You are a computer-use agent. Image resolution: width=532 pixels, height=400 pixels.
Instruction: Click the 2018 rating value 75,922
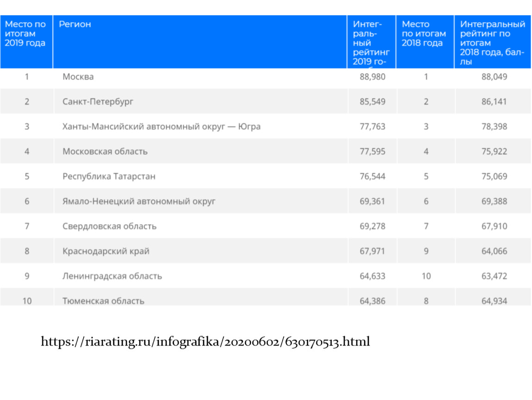495,151
